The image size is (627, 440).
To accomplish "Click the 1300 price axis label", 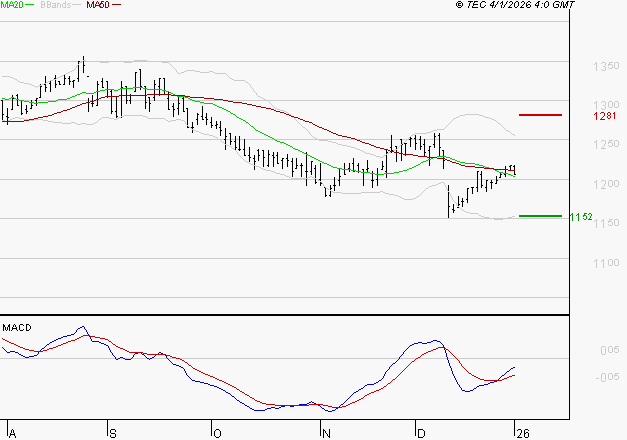I will (606, 105).
